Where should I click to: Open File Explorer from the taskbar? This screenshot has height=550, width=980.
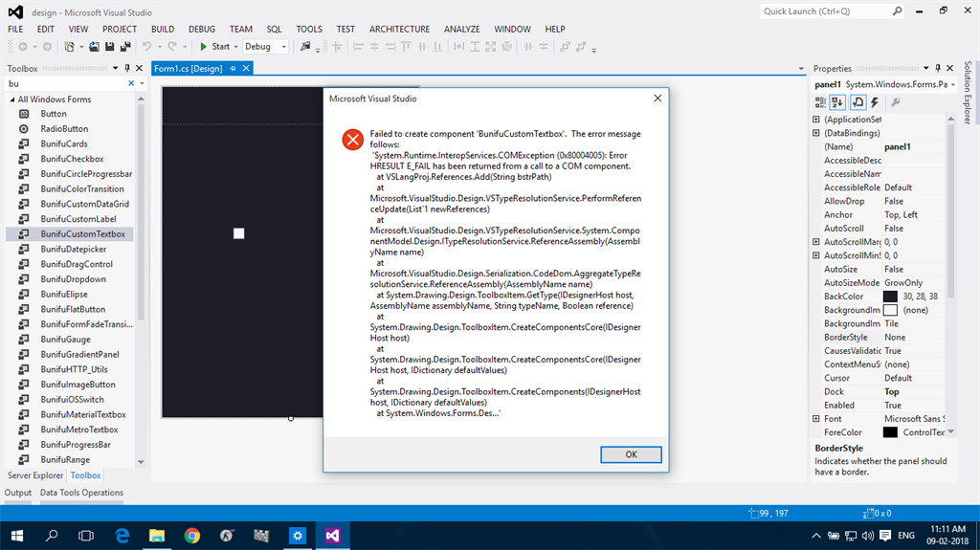pos(157,536)
